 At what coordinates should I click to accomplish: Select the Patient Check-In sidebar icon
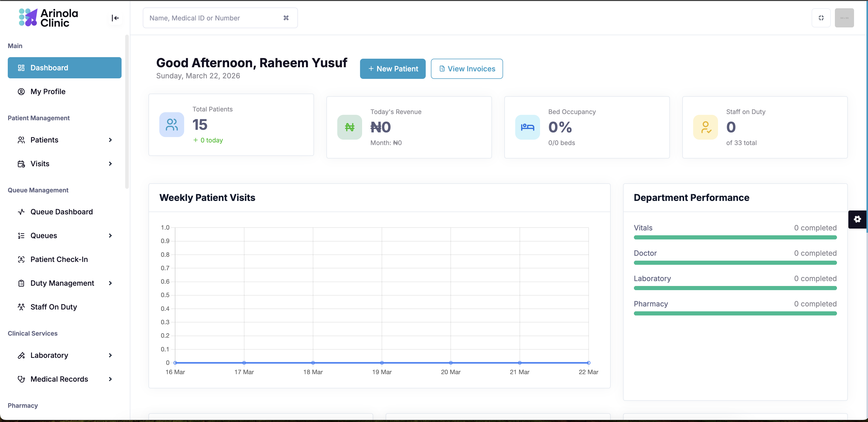[21, 259]
